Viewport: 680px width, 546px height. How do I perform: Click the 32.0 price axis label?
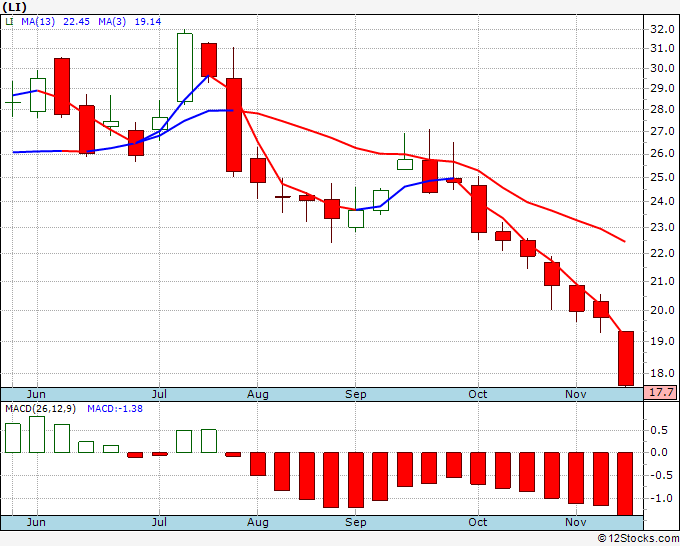coord(662,29)
